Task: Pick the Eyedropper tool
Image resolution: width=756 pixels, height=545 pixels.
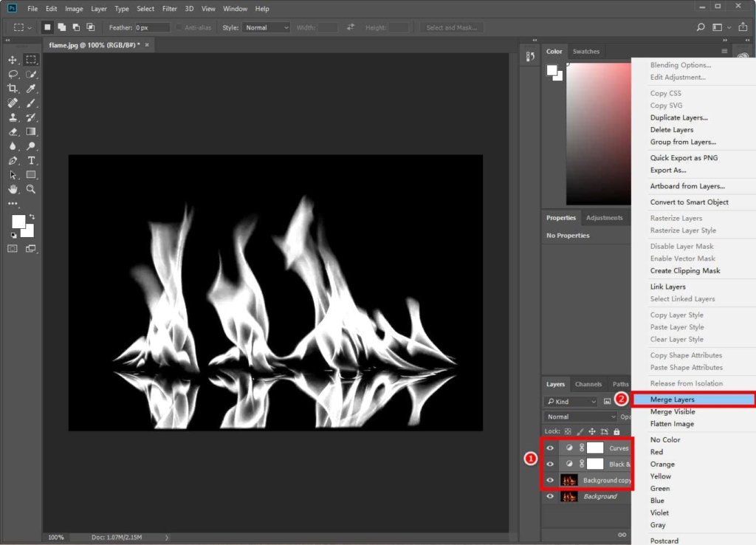Action: [31, 89]
